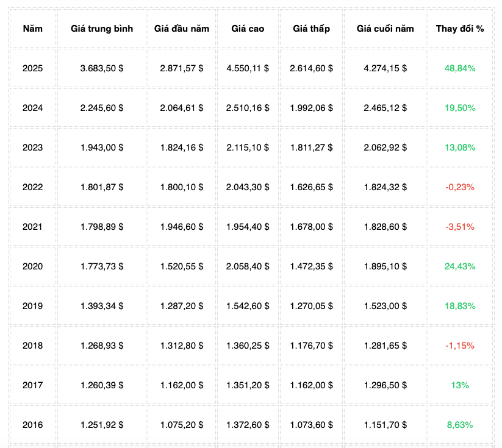Select the 2021 year cell

32,227
